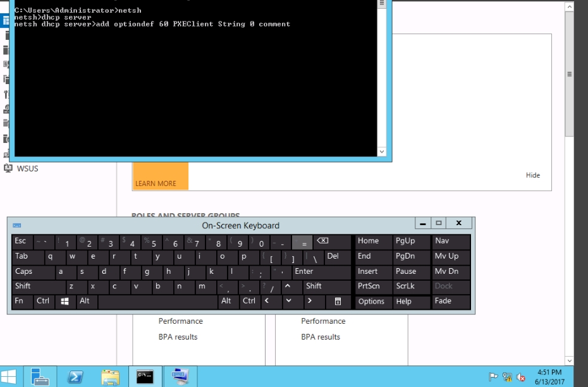Toggle the Fn key on the on-screen keyboard
588x387 pixels.
click(x=19, y=301)
